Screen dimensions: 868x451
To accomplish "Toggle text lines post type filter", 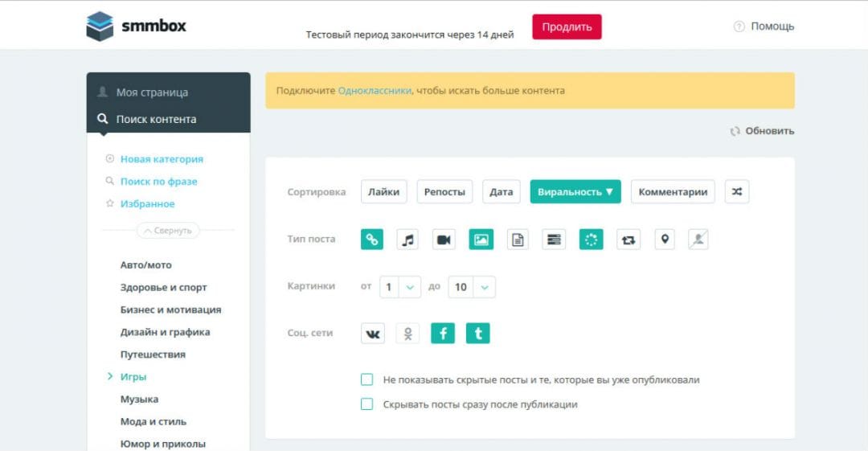I will [554, 240].
